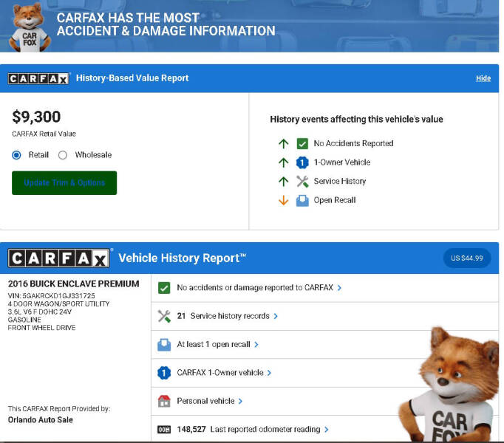Select the Retail radio button
The height and width of the screenshot is (443, 504).
tap(17, 155)
